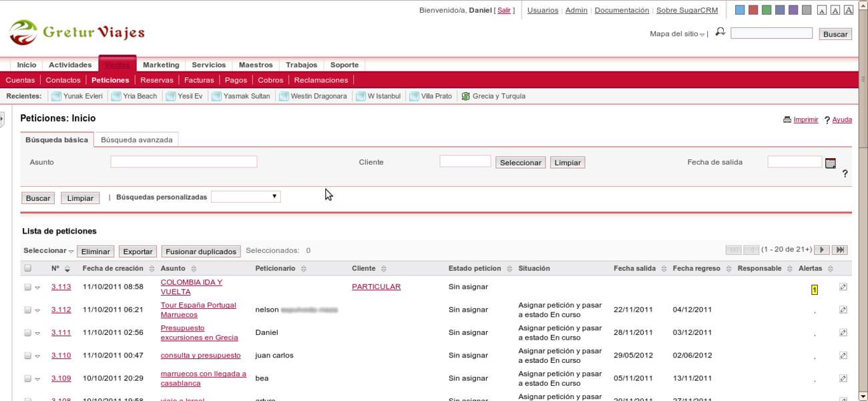Check the checkbox for petition 3.112
Image resolution: width=868 pixels, height=401 pixels.
tap(28, 310)
